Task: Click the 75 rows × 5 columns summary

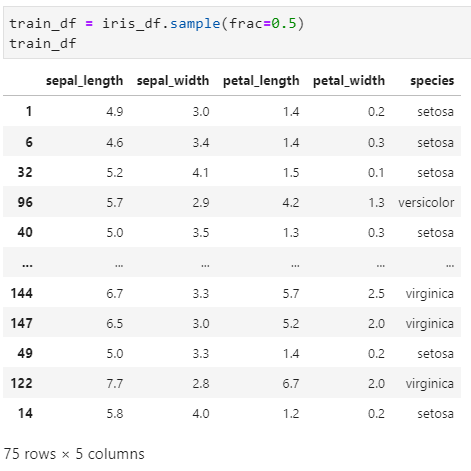Action: tap(74, 454)
